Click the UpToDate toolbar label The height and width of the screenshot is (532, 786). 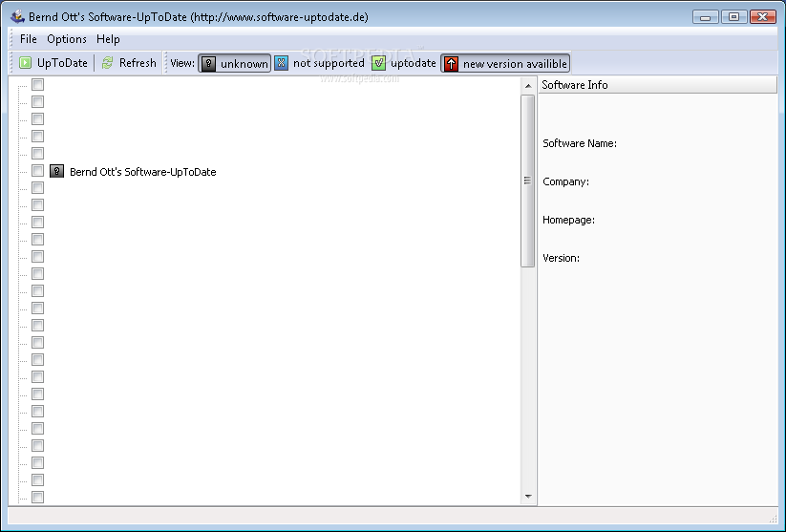(62, 63)
